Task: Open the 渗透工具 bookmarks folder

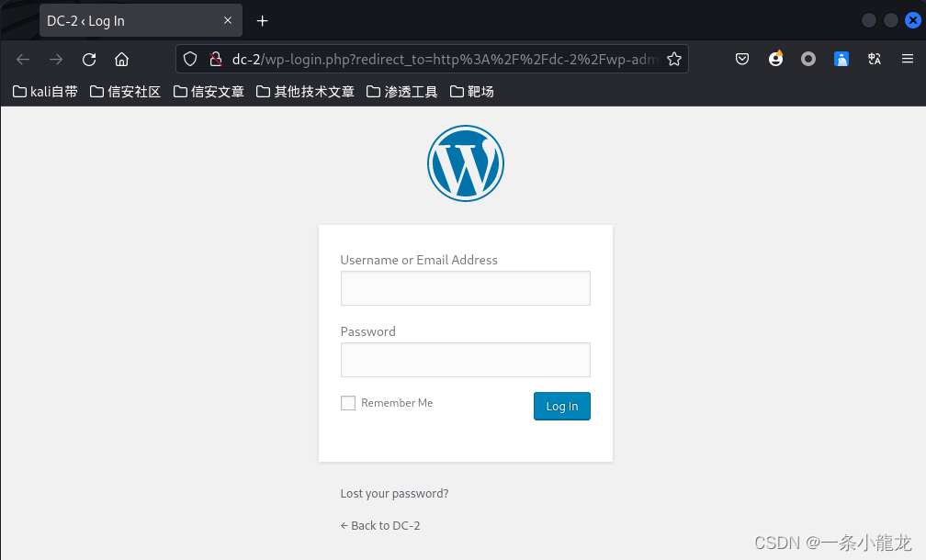Action: point(401,92)
